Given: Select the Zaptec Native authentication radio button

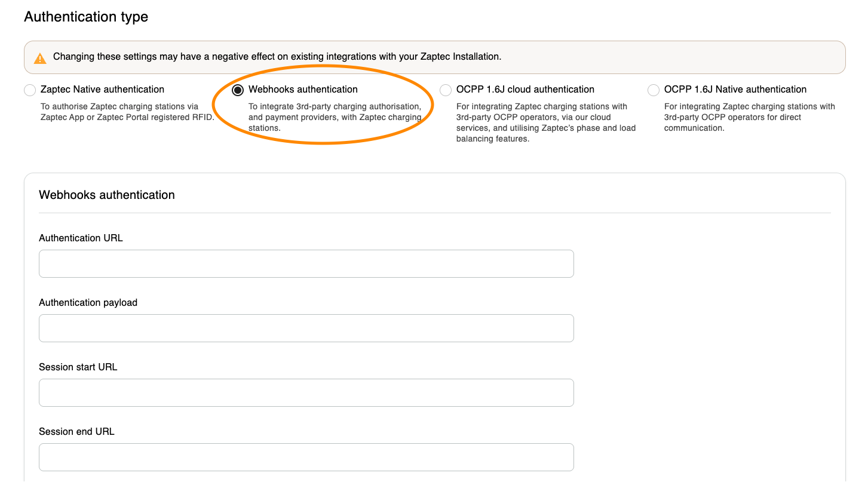Looking at the screenshot, I should click(30, 90).
